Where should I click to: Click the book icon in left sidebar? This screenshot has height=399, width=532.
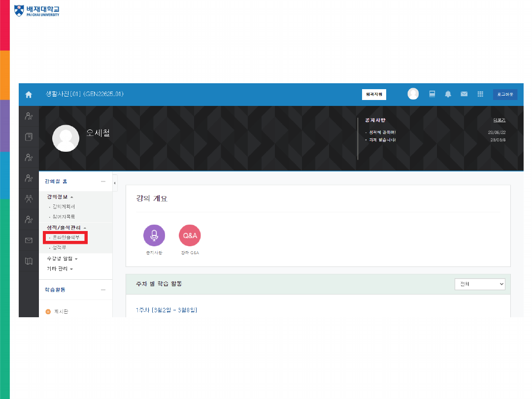tap(29, 137)
